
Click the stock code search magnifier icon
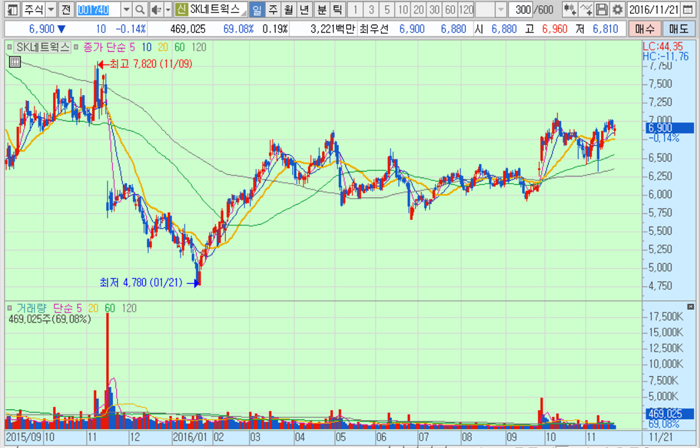[139, 9]
